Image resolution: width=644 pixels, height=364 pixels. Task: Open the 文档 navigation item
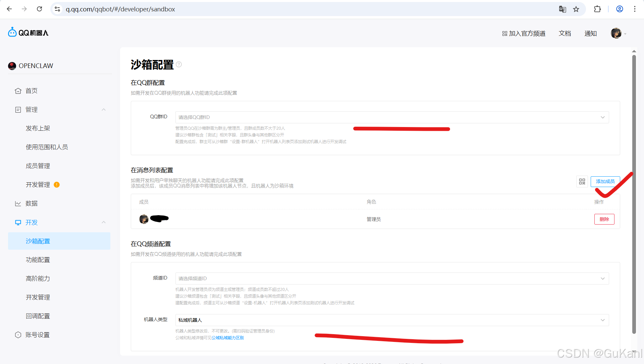coord(565,33)
